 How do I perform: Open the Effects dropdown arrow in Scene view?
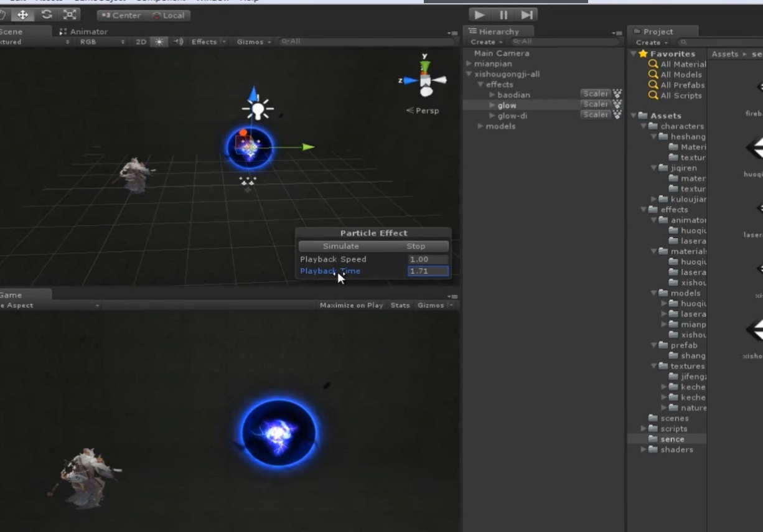(x=224, y=42)
